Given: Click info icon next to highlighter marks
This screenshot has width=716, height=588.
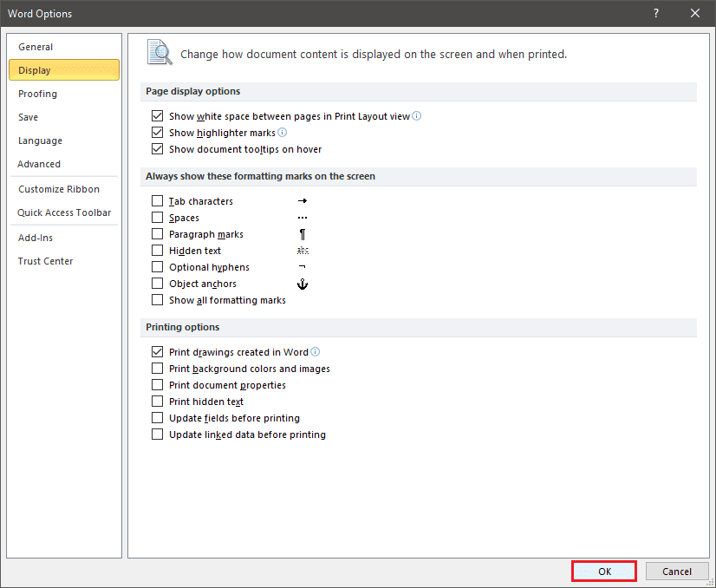Looking at the screenshot, I should [282, 133].
